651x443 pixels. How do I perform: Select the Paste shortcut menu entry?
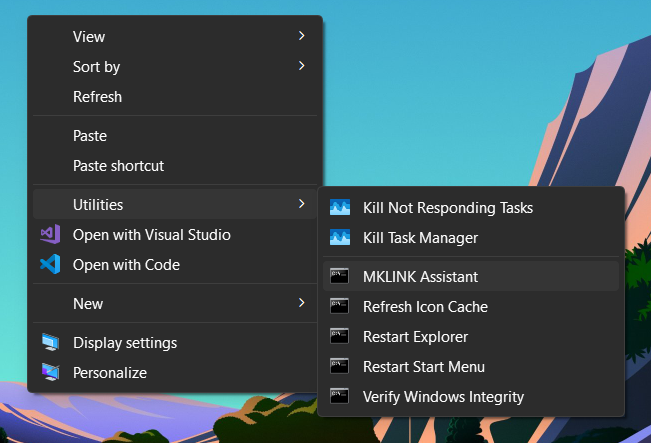tap(118, 166)
